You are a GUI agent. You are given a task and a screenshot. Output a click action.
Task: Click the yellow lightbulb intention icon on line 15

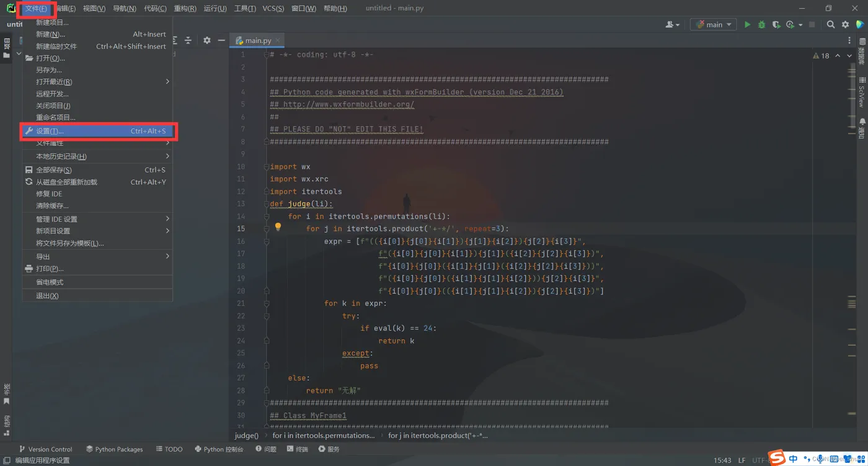278,228
